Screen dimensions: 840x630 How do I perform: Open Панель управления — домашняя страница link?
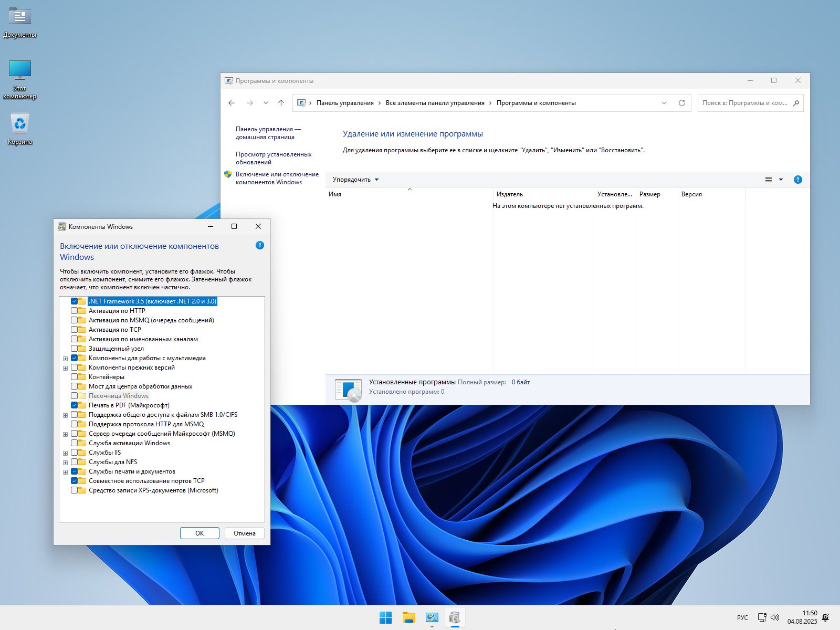point(268,133)
